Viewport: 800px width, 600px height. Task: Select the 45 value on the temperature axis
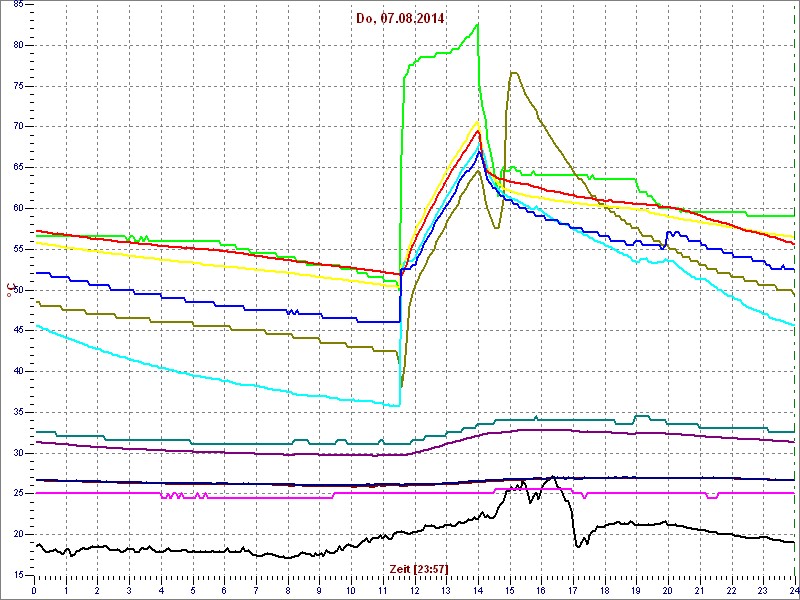coord(16,331)
